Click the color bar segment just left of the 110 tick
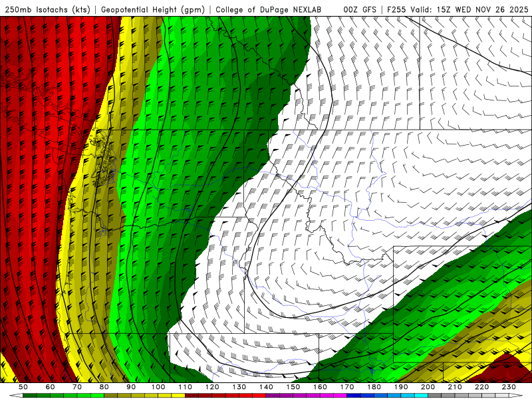This screenshot has width=532, height=399. 178,396
